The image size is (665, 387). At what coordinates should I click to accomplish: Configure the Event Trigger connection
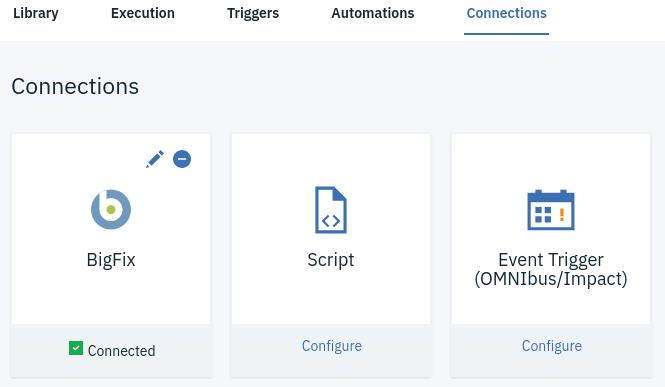552,346
